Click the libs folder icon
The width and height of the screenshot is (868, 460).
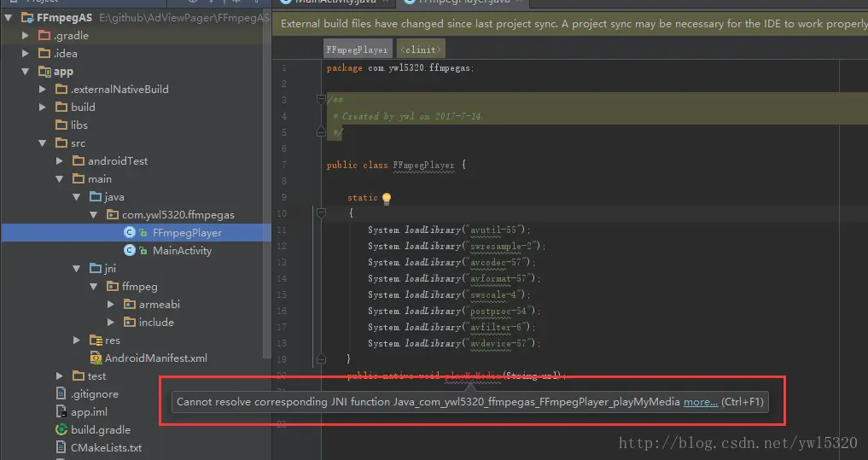pyautogui.click(x=61, y=125)
